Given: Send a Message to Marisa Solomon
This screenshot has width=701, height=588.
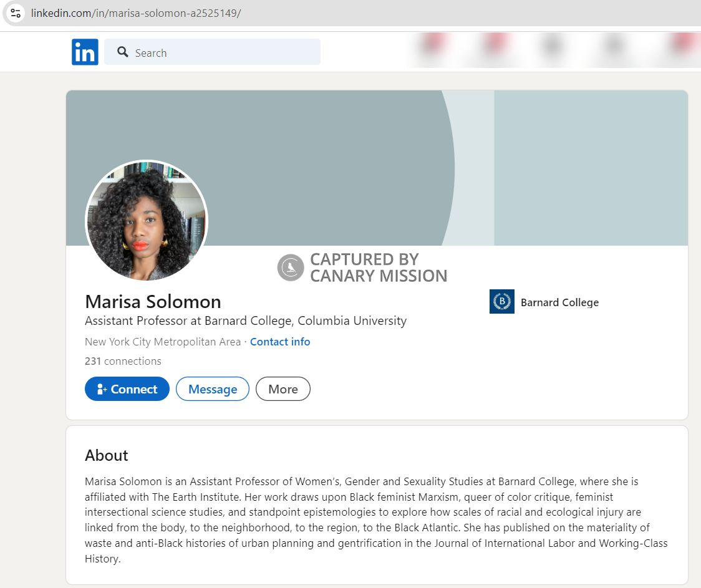Looking at the screenshot, I should click(x=212, y=388).
